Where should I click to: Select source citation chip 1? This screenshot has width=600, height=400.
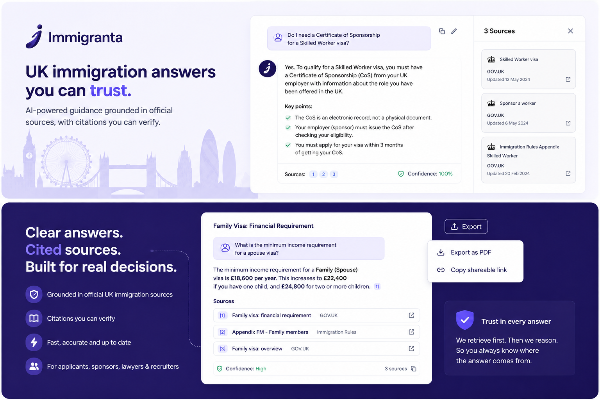(x=313, y=174)
